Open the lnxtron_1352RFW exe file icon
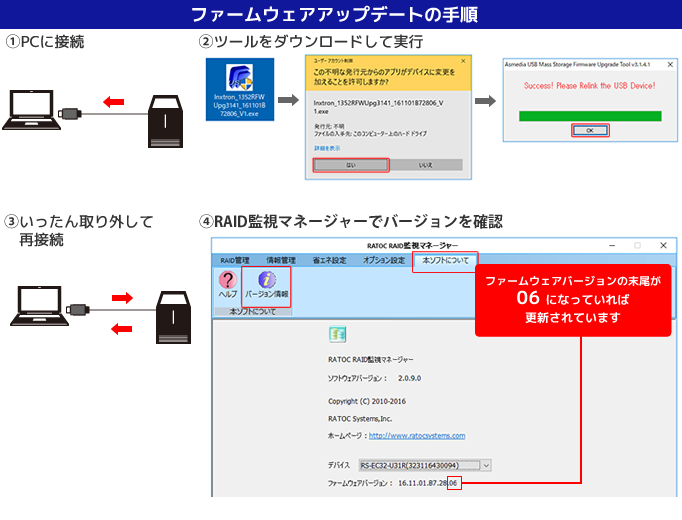Viewport: 682px width, 520px height. 240,90
